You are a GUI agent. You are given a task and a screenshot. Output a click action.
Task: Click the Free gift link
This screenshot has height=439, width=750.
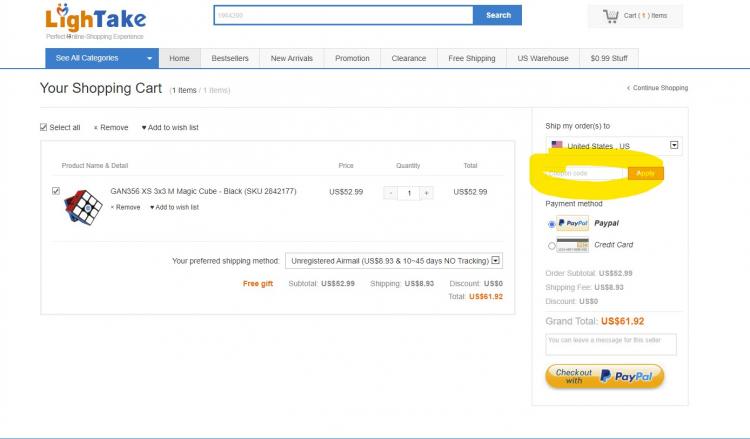click(x=258, y=284)
